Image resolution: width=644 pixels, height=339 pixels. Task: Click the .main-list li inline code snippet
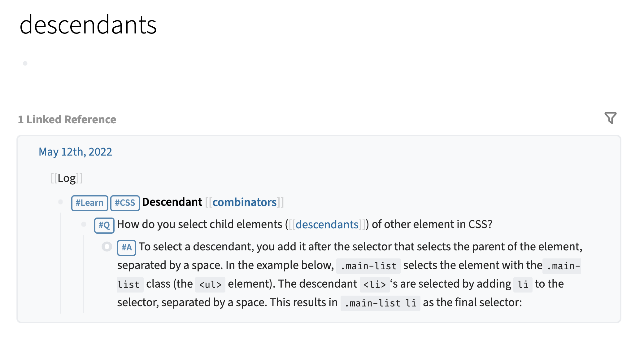point(380,302)
